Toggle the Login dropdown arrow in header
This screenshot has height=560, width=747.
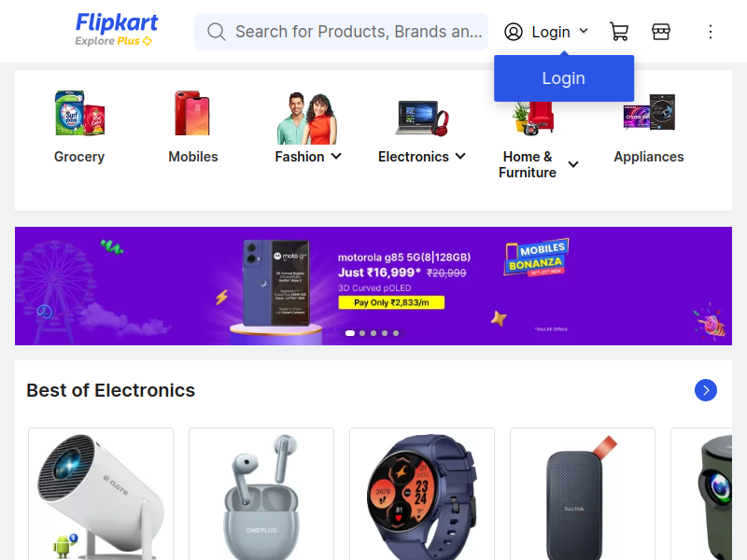click(x=584, y=32)
